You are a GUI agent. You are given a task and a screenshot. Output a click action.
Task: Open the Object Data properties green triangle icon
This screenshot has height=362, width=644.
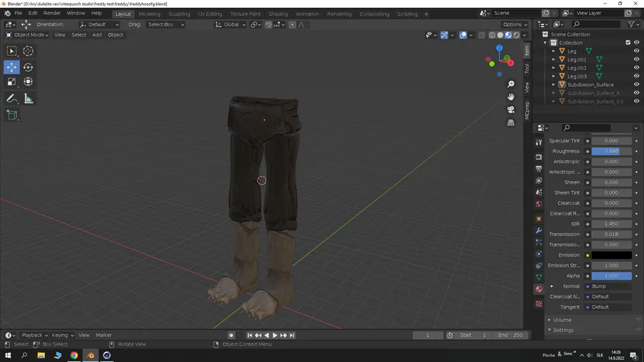pos(539,277)
